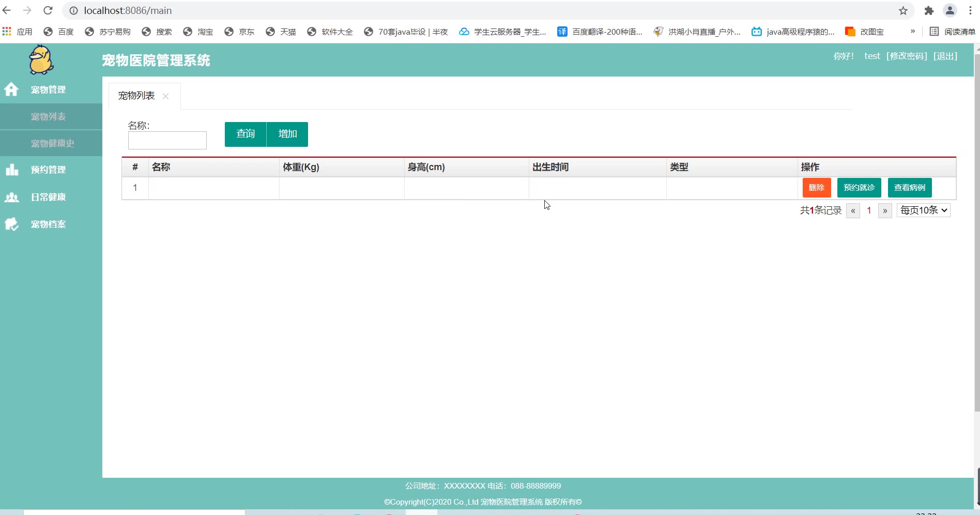Click the home icon beside 宠物管理
The height and width of the screenshot is (515, 980).
coord(11,89)
